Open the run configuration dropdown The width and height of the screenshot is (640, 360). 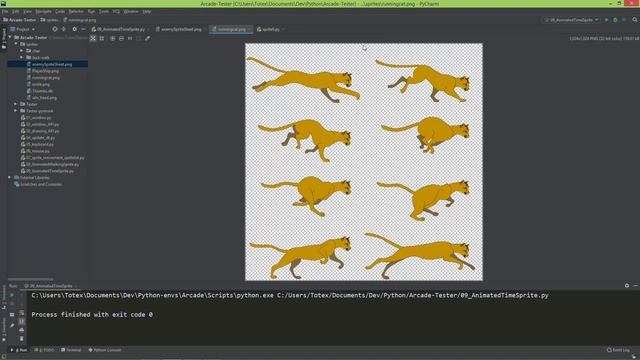(571, 20)
